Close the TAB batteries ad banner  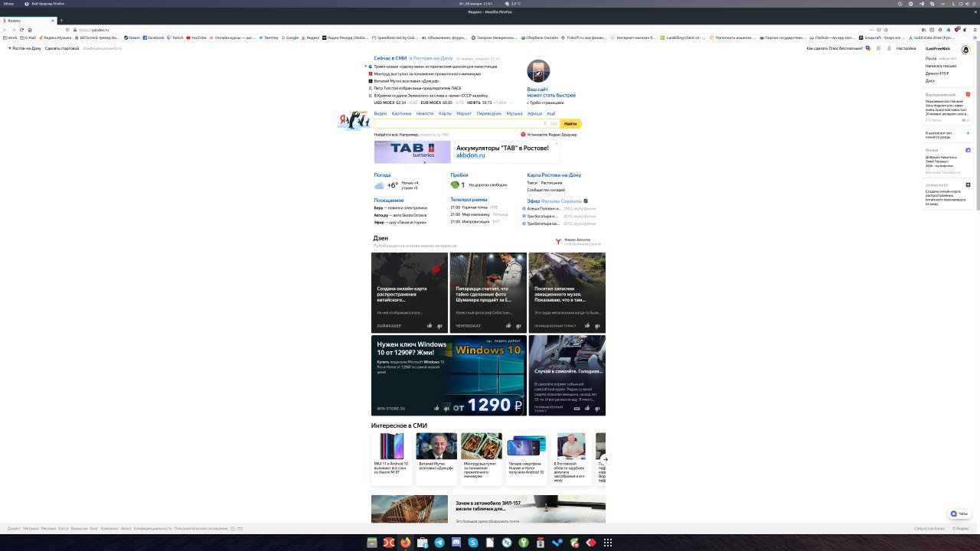pyautogui.click(x=557, y=144)
